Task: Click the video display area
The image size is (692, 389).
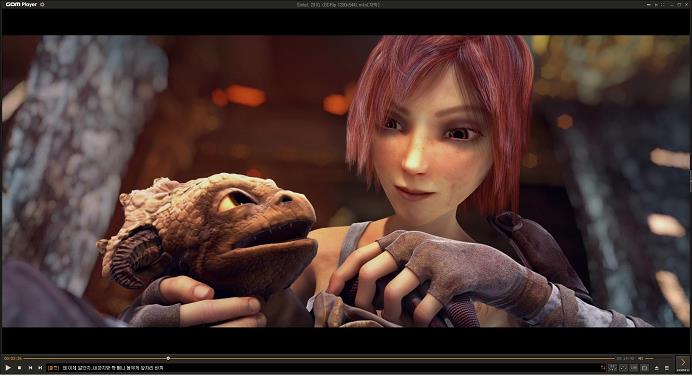Action: click(346, 181)
